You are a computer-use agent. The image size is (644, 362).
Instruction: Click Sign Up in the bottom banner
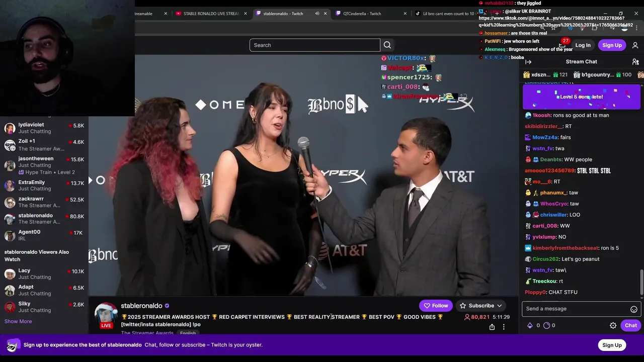tap(612, 345)
